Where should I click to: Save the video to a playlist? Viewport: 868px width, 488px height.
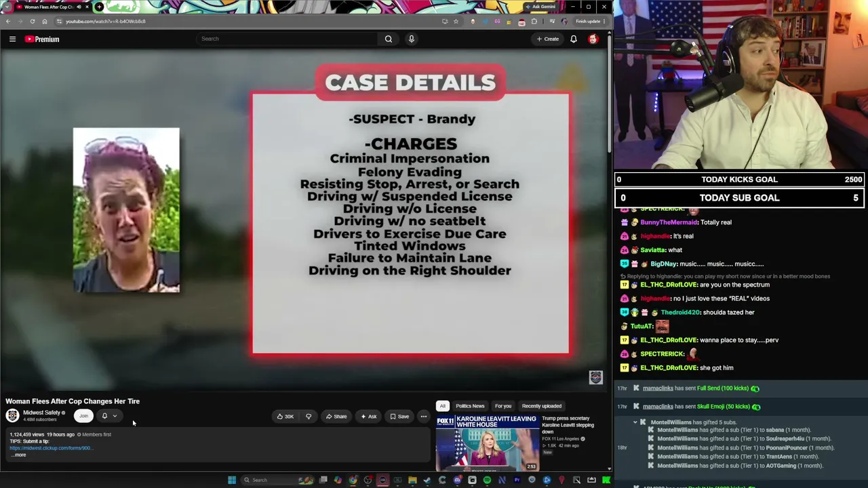(x=399, y=416)
